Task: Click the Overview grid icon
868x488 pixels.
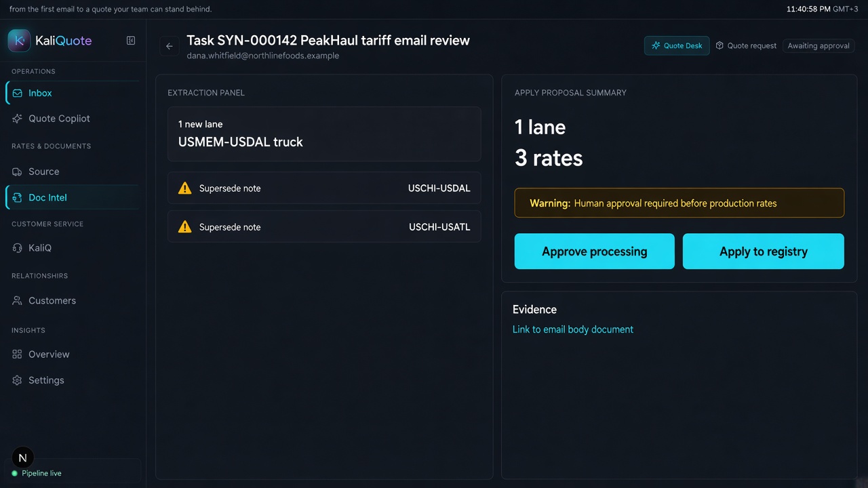Action: [x=18, y=354]
